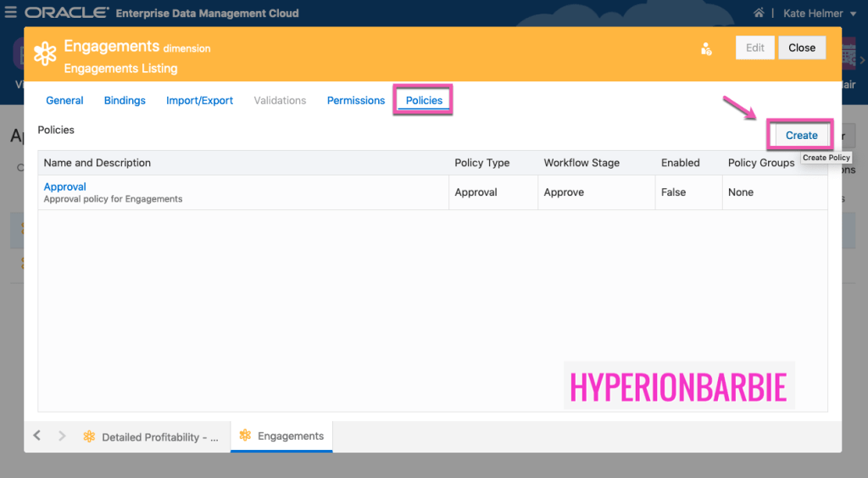Select the Permissions tab
The width and height of the screenshot is (868, 478).
pos(356,100)
